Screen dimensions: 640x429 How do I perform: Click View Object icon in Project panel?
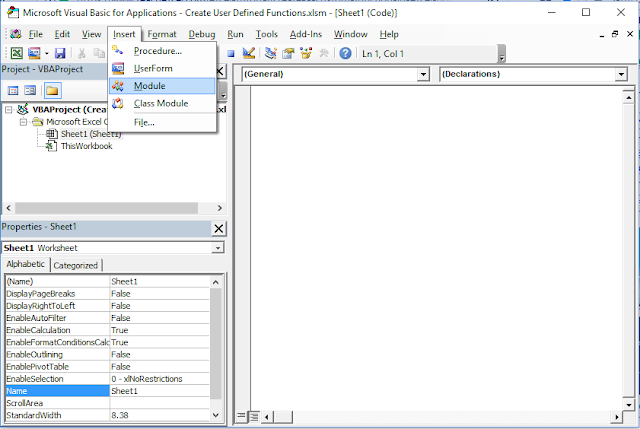[x=30, y=90]
